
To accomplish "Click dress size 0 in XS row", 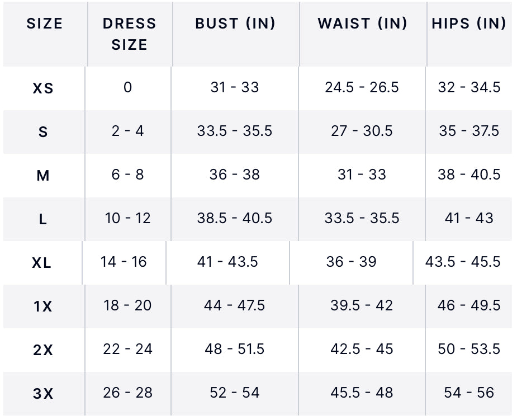I will click(x=128, y=87).
